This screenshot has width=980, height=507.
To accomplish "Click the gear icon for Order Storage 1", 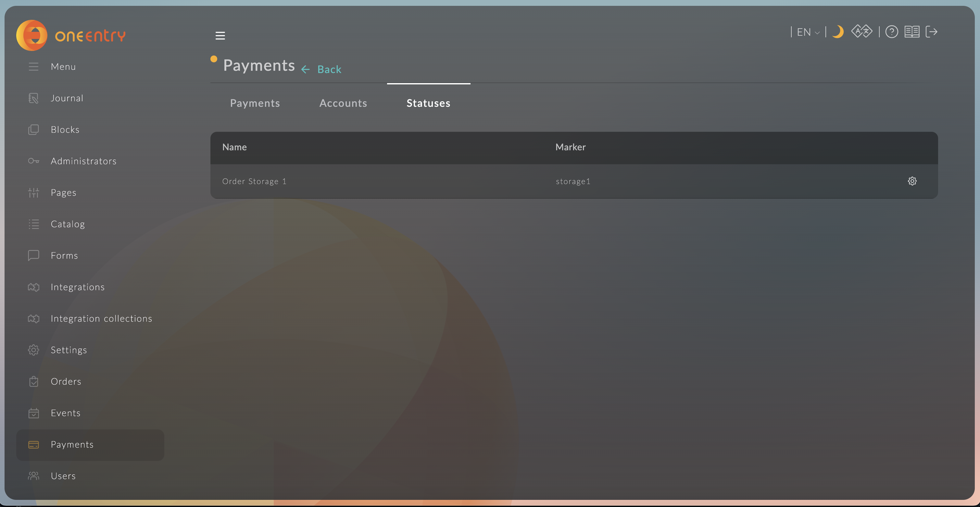I will point(912,181).
